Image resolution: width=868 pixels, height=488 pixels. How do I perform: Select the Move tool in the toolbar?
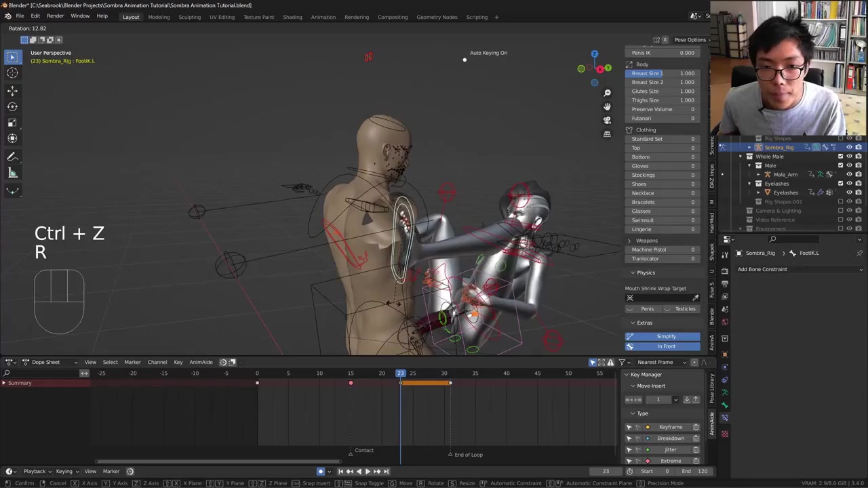[12, 90]
